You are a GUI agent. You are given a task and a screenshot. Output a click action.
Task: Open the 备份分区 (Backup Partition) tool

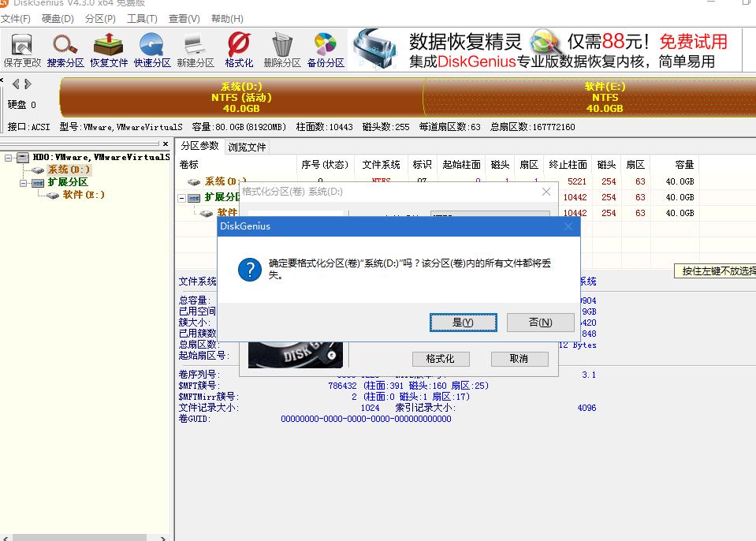pyautogui.click(x=325, y=49)
